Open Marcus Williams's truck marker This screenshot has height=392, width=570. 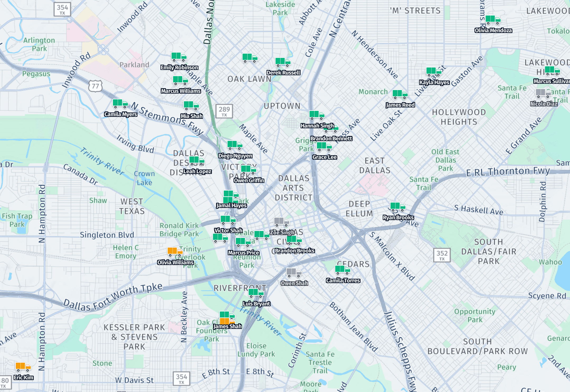[180, 80]
